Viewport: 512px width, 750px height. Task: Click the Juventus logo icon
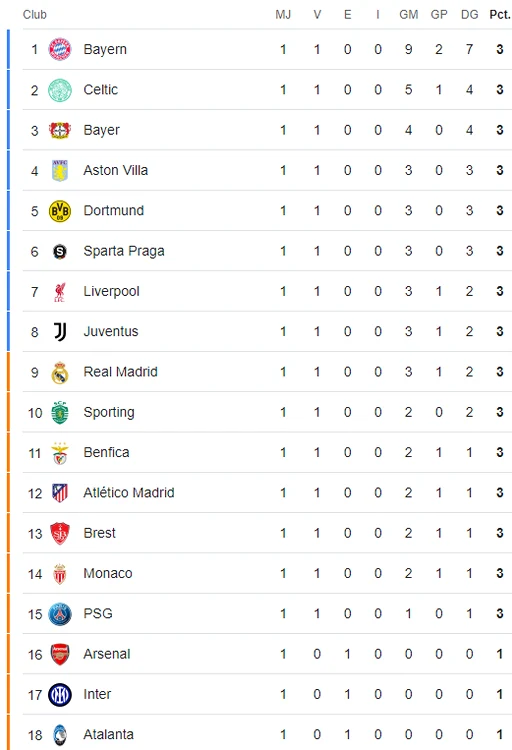tap(60, 331)
